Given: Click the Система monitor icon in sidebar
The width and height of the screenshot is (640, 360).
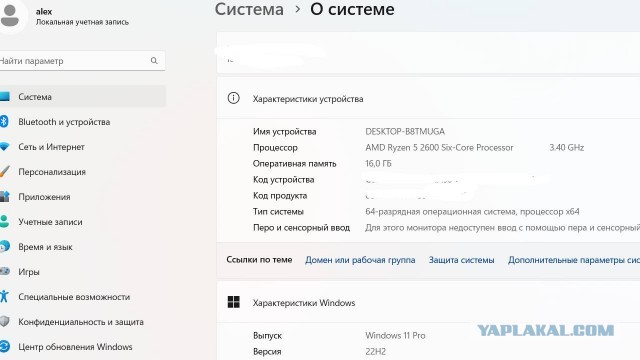Looking at the screenshot, I should pyautogui.click(x=4, y=97).
